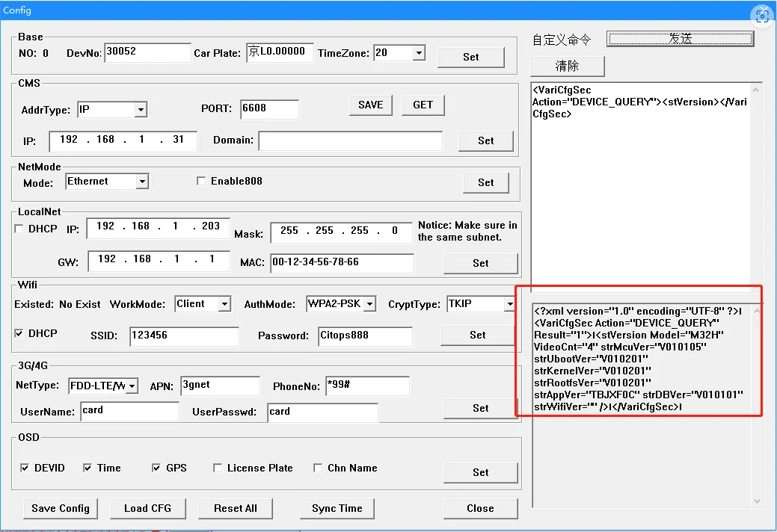
Task: Click the CMS SAVE button
Action: (371, 105)
